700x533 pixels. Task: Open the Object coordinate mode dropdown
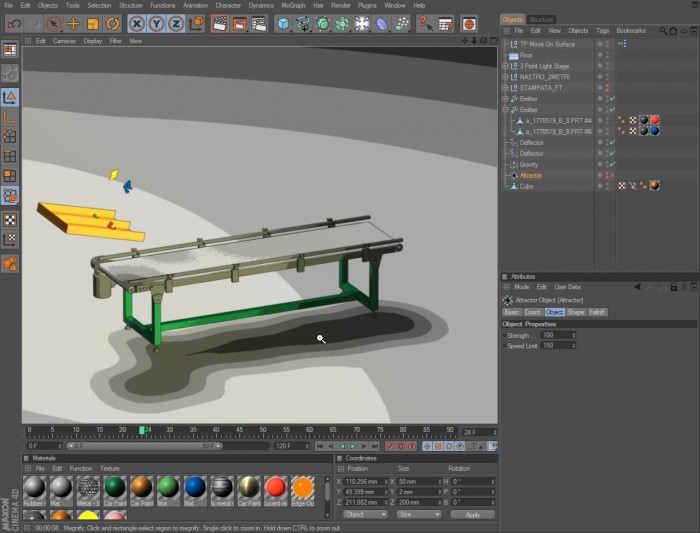(x=365, y=514)
